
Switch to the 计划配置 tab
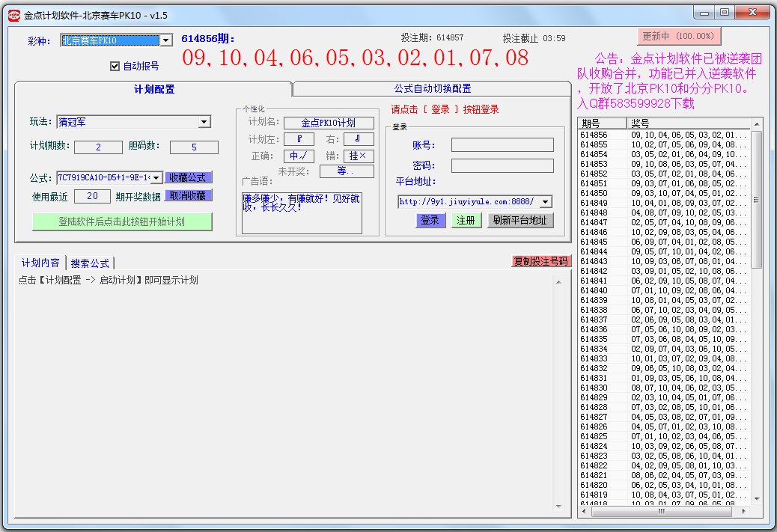154,89
